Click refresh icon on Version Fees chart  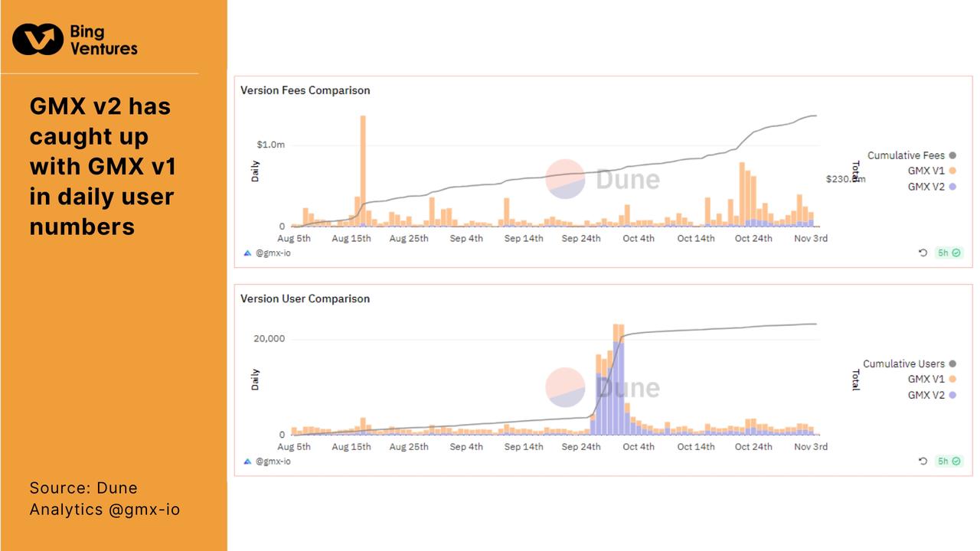pyautogui.click(x=923, y=253)
